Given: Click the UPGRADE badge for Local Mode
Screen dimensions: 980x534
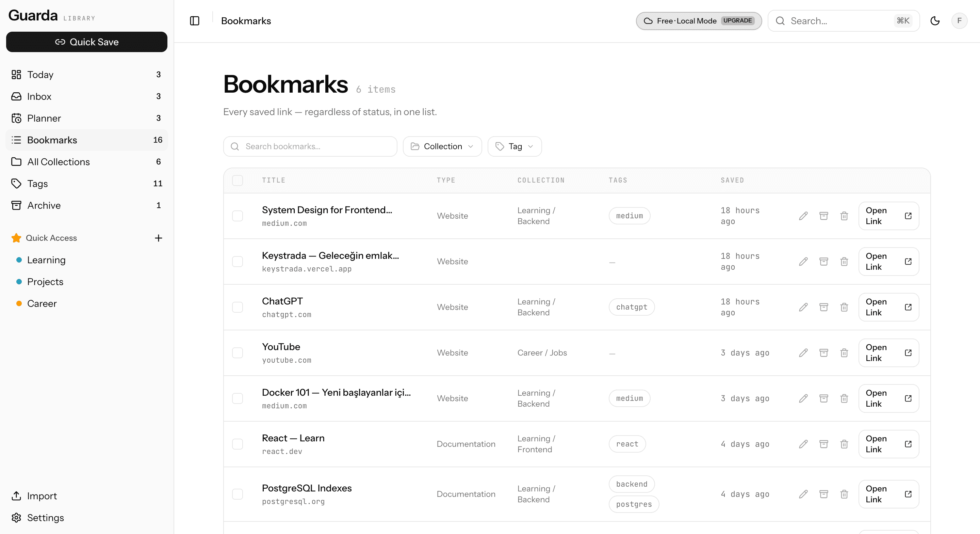Looking at the screenshot, I should (x=737, y=21).
